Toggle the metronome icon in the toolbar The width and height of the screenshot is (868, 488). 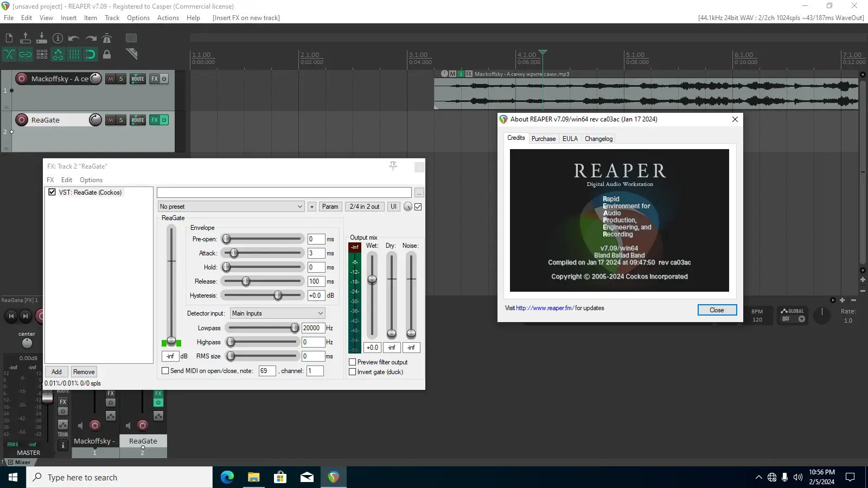point(107,38)
